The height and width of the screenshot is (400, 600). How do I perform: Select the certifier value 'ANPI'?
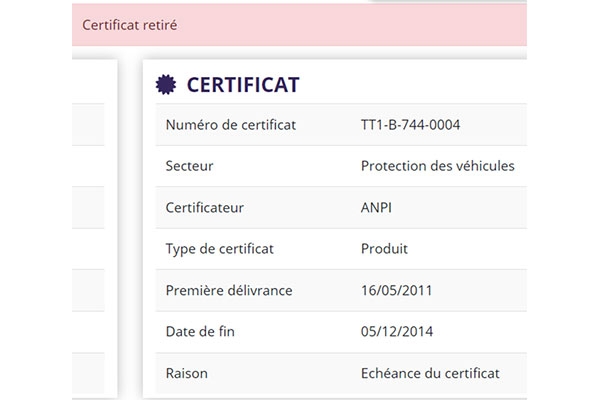click(376, 207)
